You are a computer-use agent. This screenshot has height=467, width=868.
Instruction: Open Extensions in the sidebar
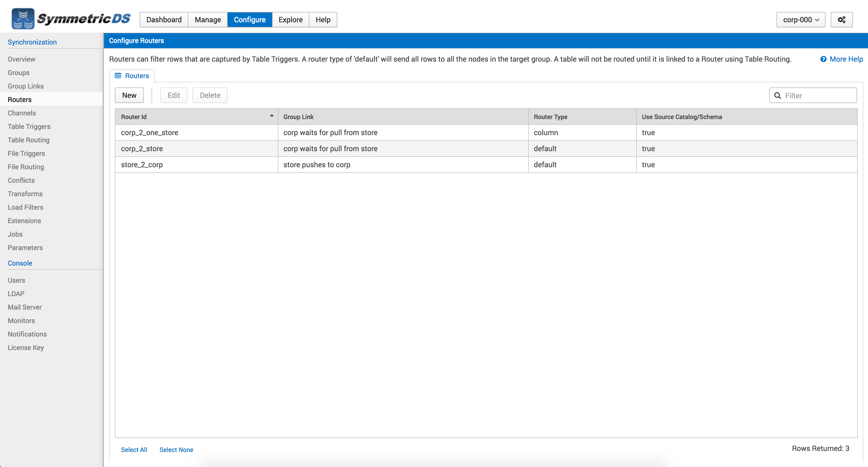click(x=24, y=221)
